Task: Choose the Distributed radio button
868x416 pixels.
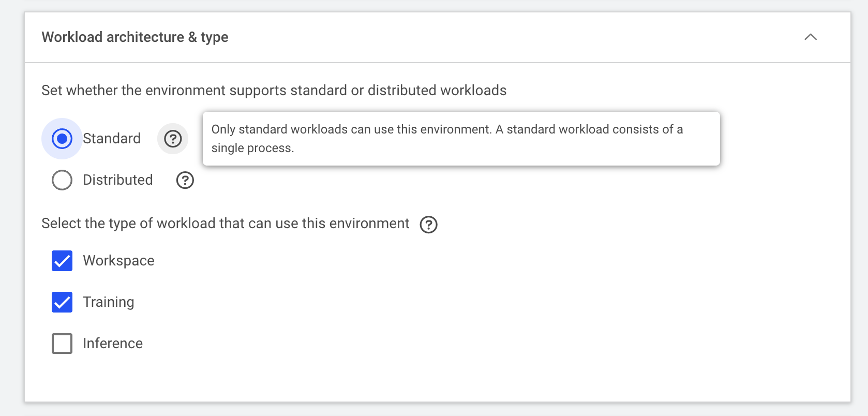Action: click(x=62, y=180)
